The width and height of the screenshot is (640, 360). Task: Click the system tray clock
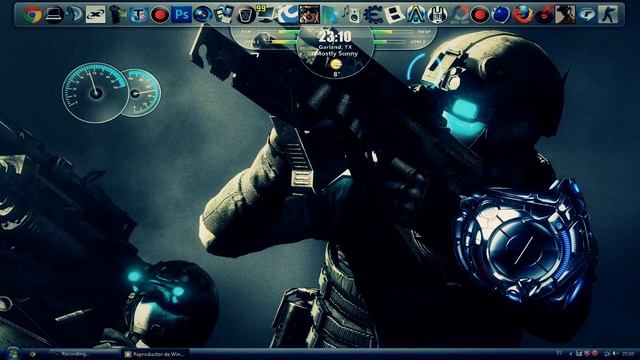628,353
